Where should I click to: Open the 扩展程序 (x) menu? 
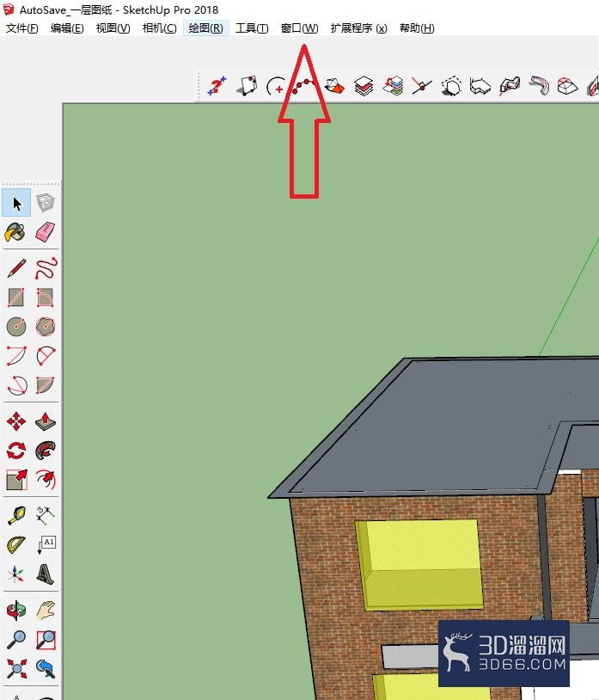pos(358,28)
